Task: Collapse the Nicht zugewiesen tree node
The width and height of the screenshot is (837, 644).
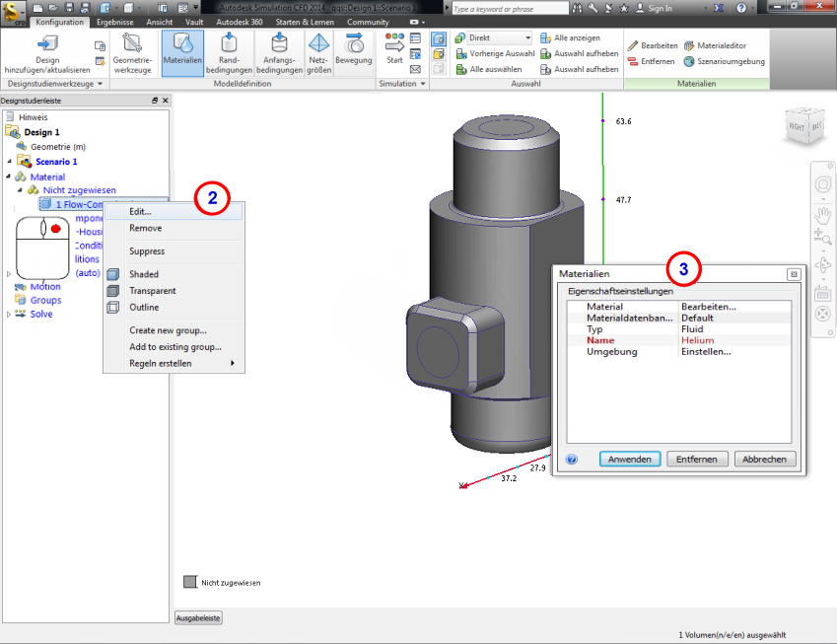Action: pos(21,189)
